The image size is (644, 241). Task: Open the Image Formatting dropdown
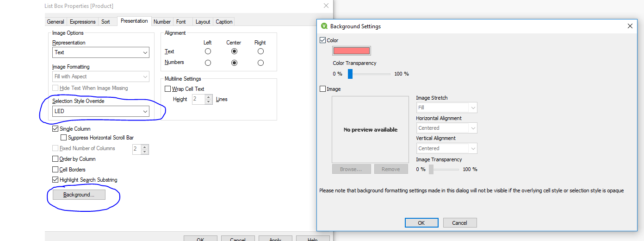[101, 76]
